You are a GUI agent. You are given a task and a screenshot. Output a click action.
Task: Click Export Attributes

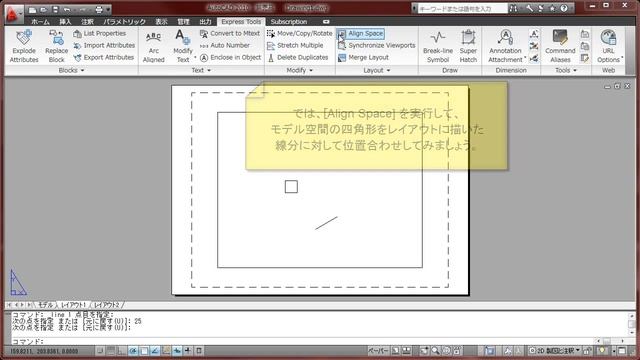coord(104,58)
